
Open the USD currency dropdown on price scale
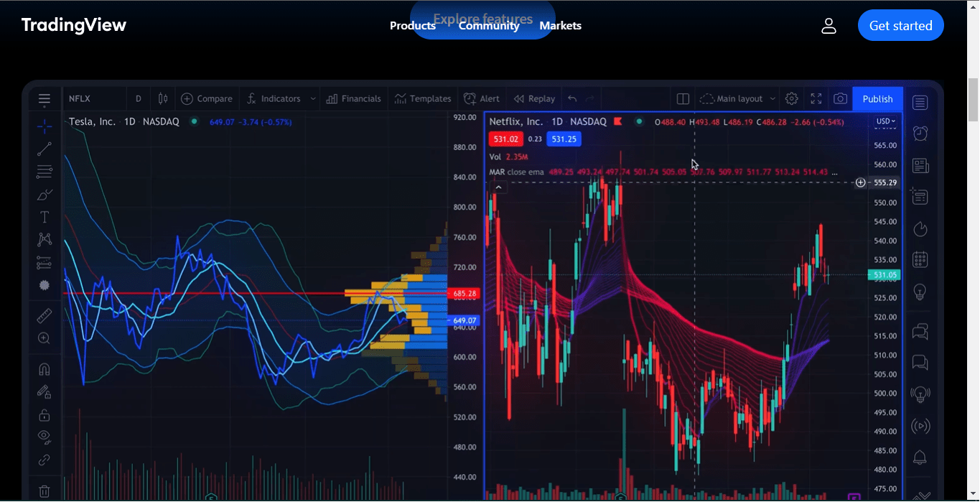pyautogui.click(x=885, y=121)
